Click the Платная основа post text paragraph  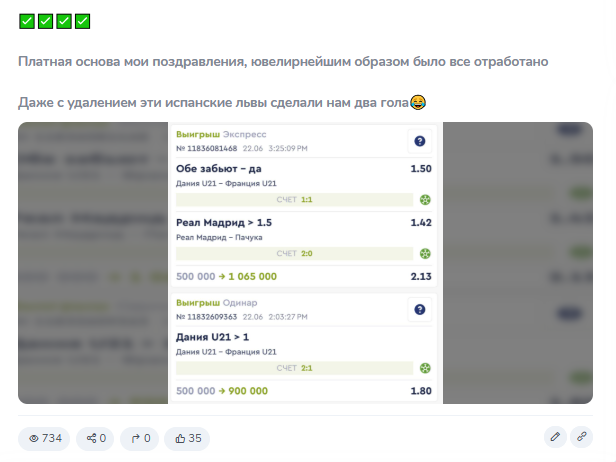[283, 62]
